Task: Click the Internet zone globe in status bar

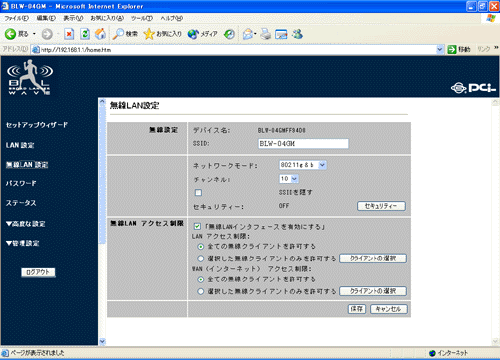Action: [433, 353]
